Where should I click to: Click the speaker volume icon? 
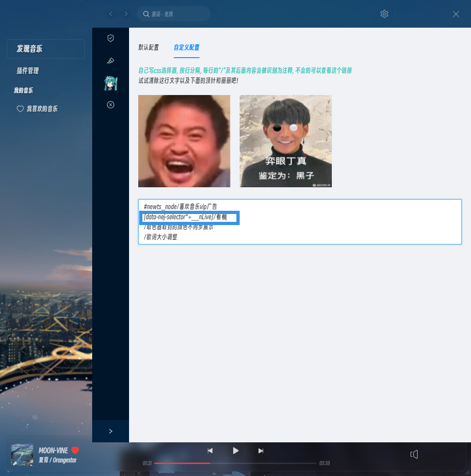414,454
